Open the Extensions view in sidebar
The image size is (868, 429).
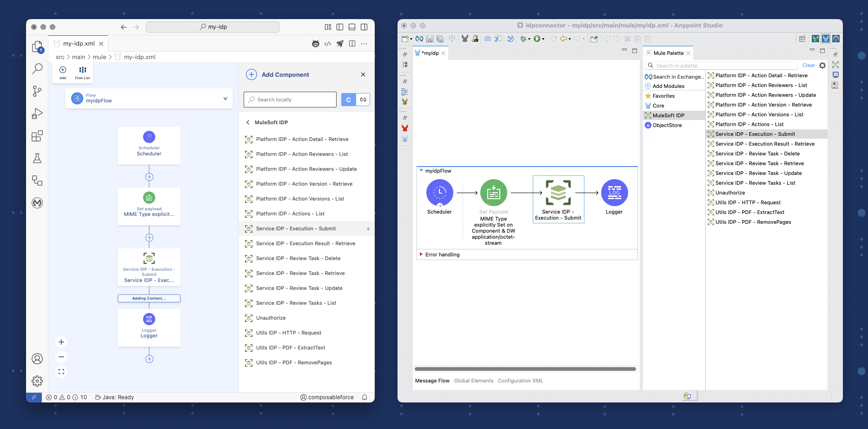(x=37, y=136)
